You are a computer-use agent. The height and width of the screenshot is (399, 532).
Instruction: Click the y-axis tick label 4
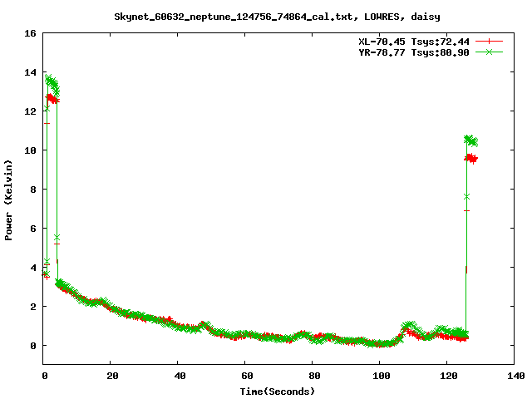click(33, 268)
